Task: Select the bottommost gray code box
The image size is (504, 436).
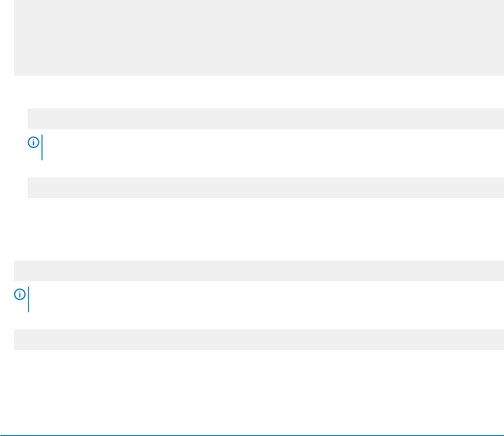Action: [259, 340]
